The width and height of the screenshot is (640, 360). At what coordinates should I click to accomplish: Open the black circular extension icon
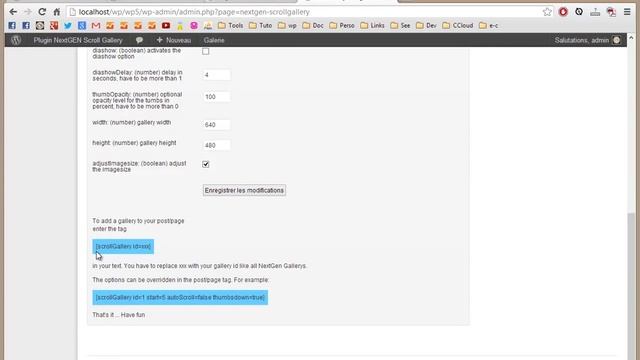579,12
